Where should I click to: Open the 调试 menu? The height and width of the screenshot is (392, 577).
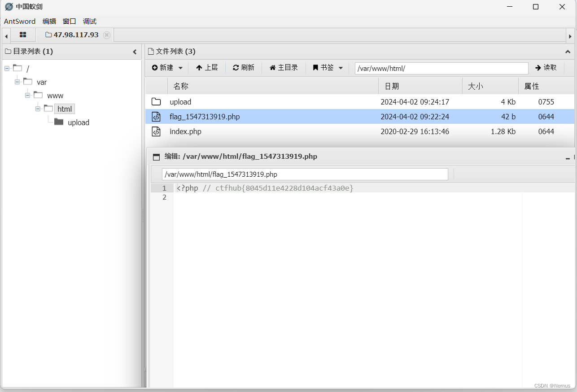90,21
